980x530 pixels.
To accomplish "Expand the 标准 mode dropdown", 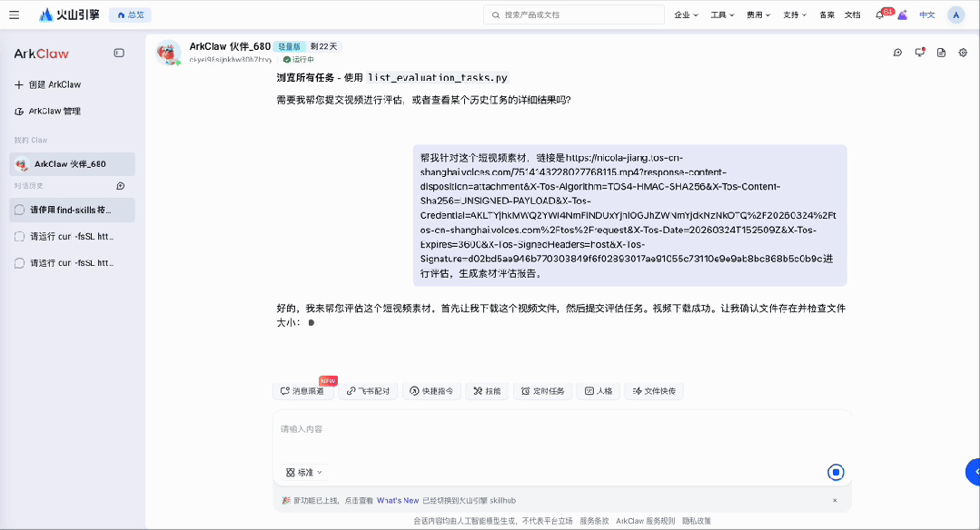I will pyautogui.click(x=303, y=473).
